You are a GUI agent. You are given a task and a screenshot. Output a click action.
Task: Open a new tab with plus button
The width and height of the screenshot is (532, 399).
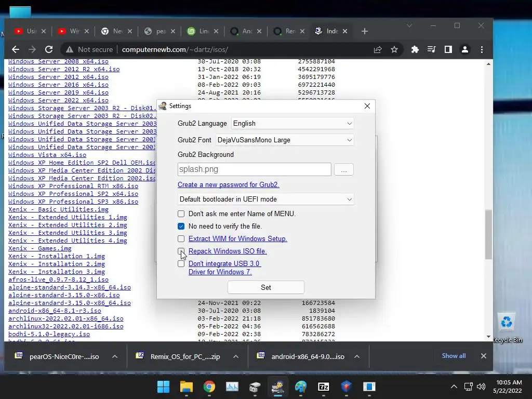[x=365, y=31]
